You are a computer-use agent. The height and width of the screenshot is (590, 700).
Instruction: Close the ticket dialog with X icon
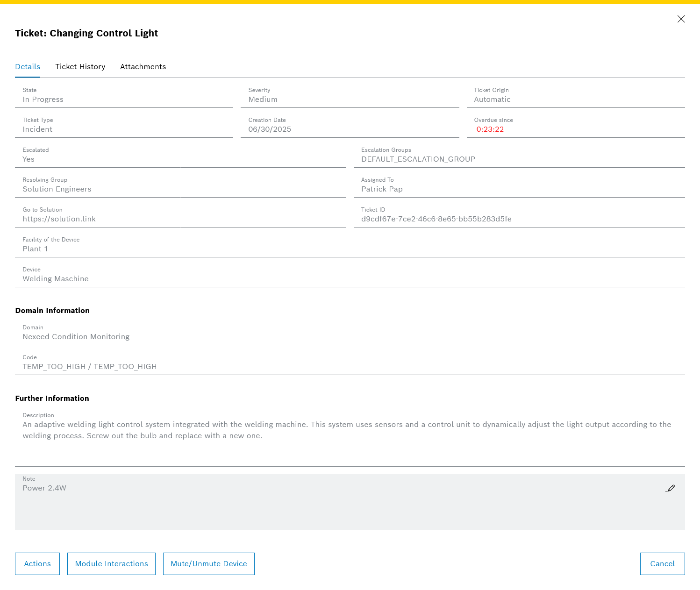click(x=681, y=19)
